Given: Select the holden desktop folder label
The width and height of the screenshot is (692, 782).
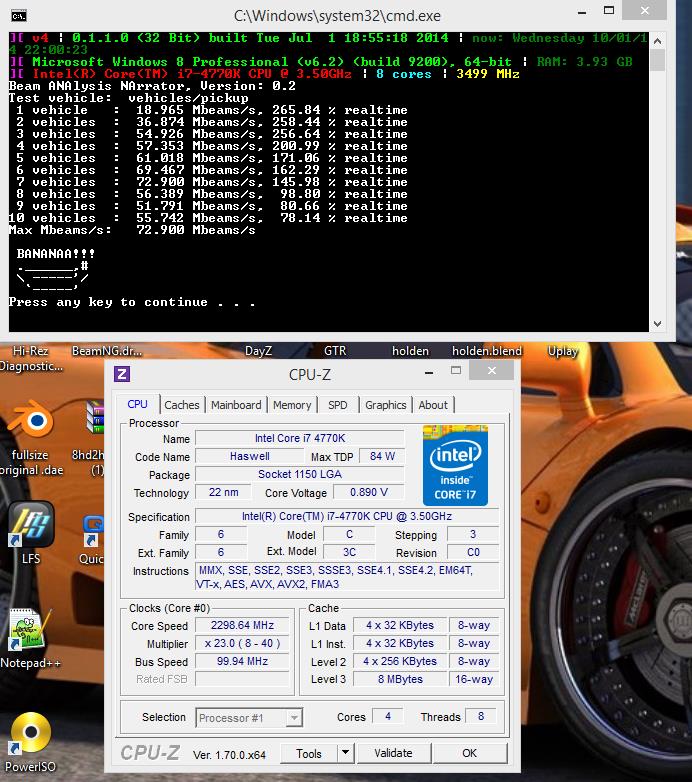Looking at the screenshot, I should pos(410,351).
